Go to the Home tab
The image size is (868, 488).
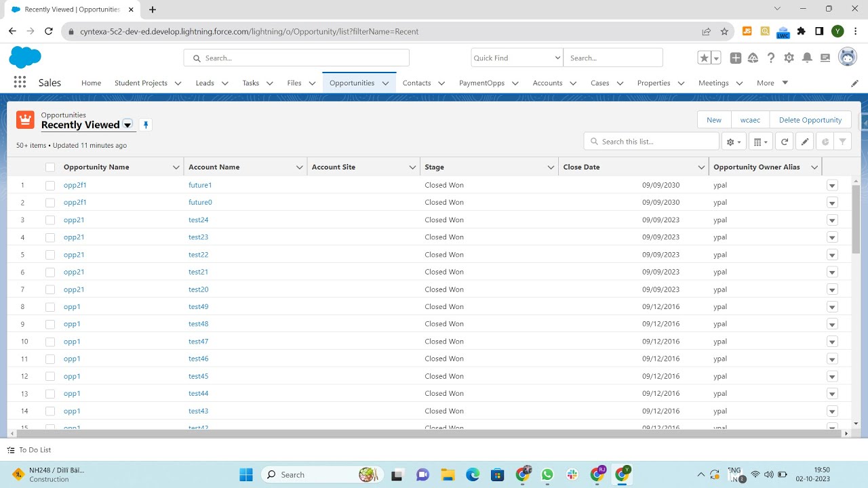91,83
